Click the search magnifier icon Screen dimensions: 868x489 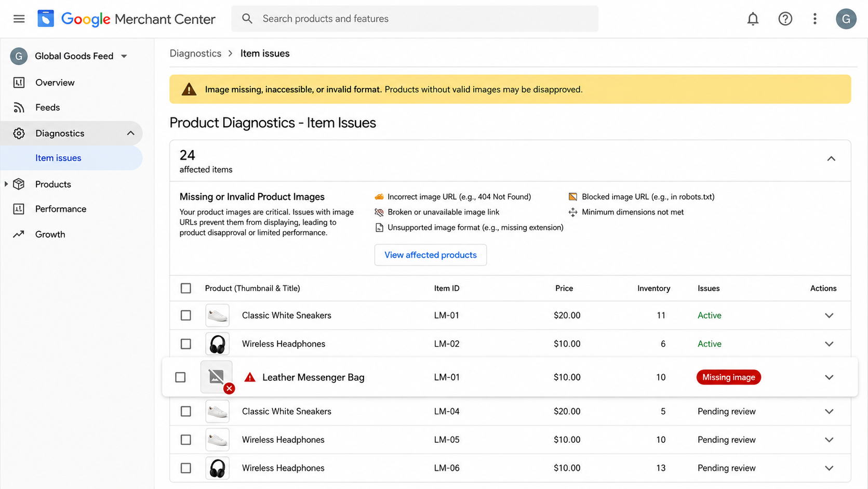point(247,19)
